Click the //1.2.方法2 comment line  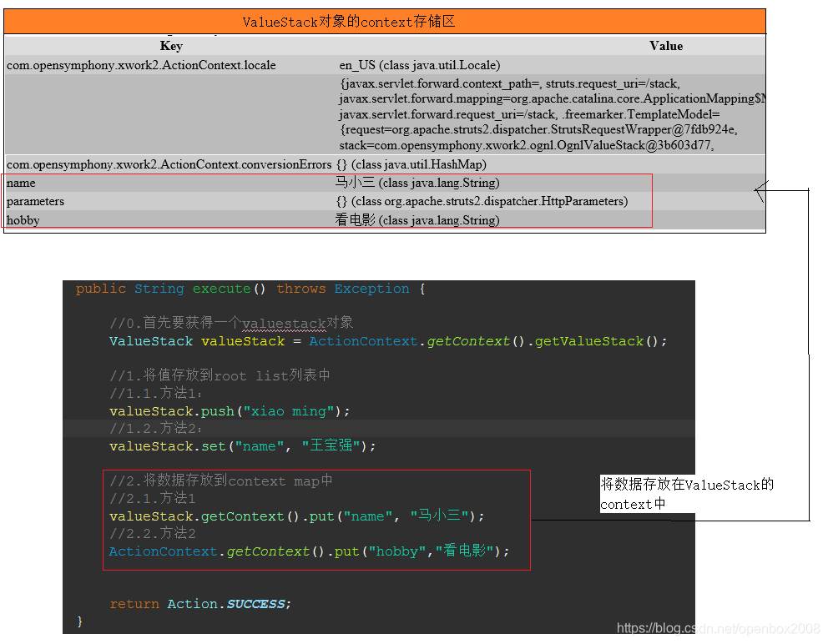click(156, 428)
